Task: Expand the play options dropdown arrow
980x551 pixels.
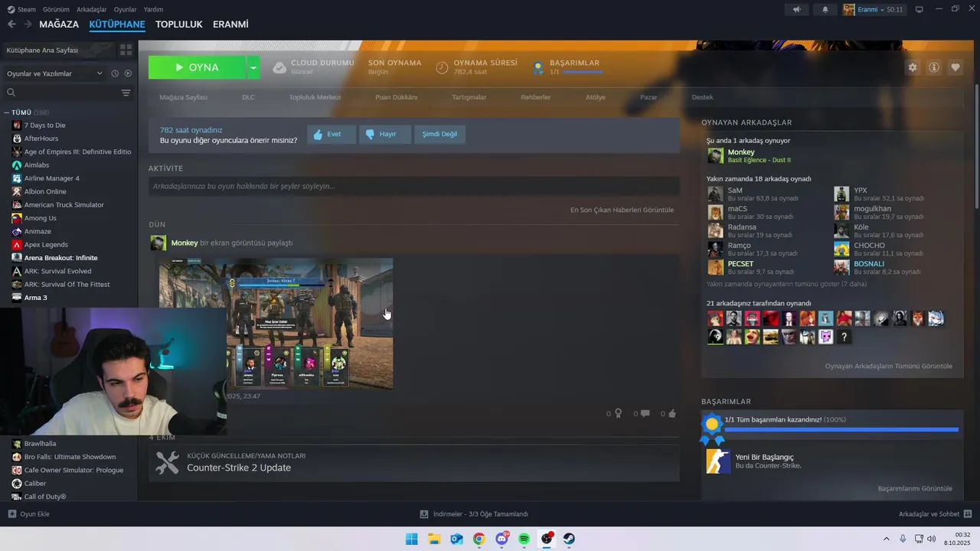Action: pos(253,67)
